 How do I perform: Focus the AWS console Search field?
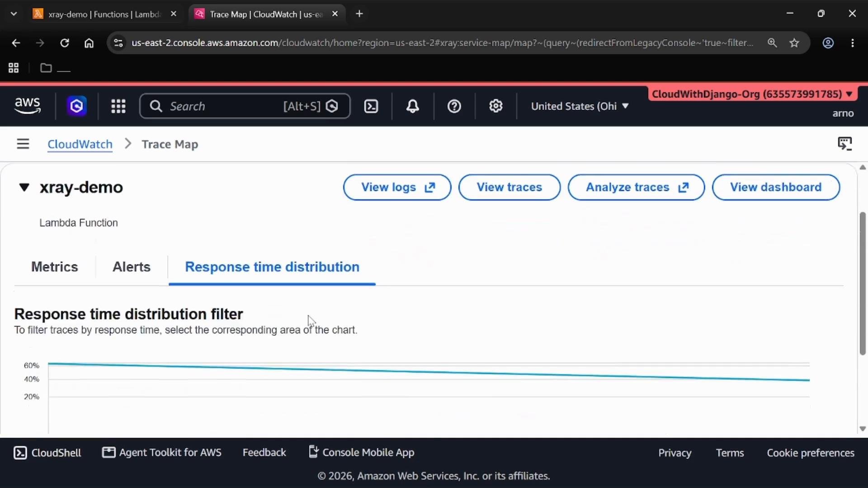245,106
